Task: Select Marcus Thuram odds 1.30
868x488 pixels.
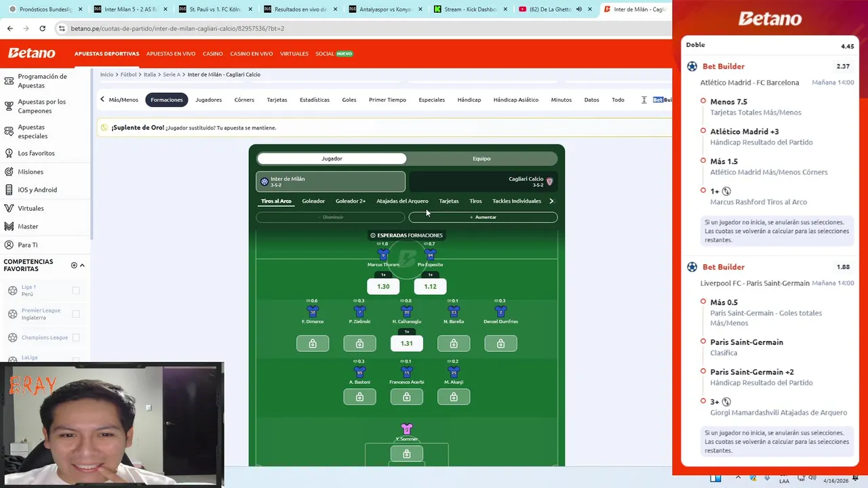Action: pos(383,287)
